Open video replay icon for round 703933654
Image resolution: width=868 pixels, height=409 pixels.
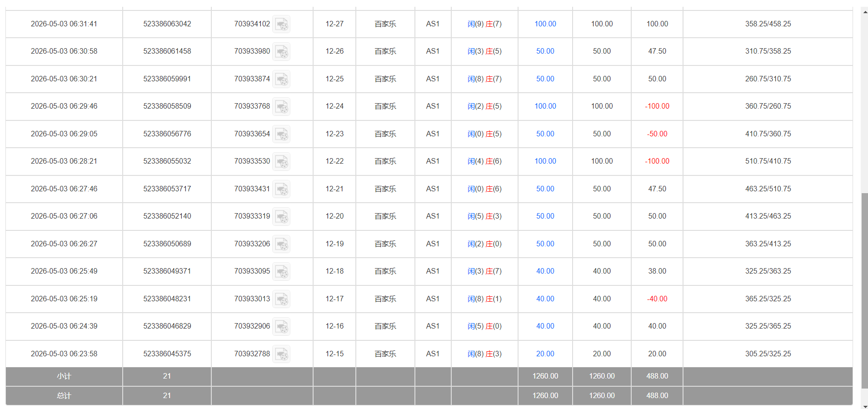tap(281, 134)
